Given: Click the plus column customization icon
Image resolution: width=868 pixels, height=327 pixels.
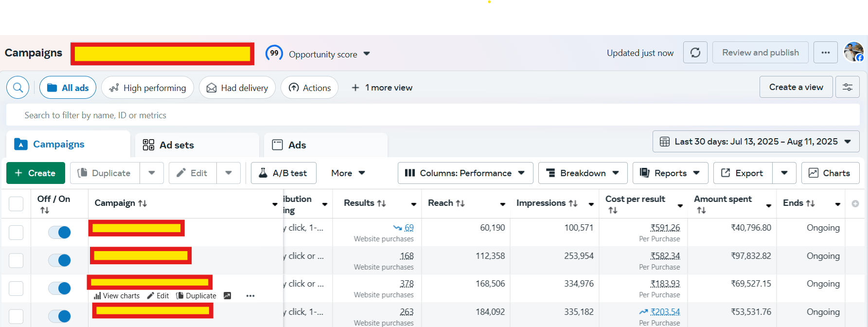Looking at the screenshot, I should click(855, 203).
